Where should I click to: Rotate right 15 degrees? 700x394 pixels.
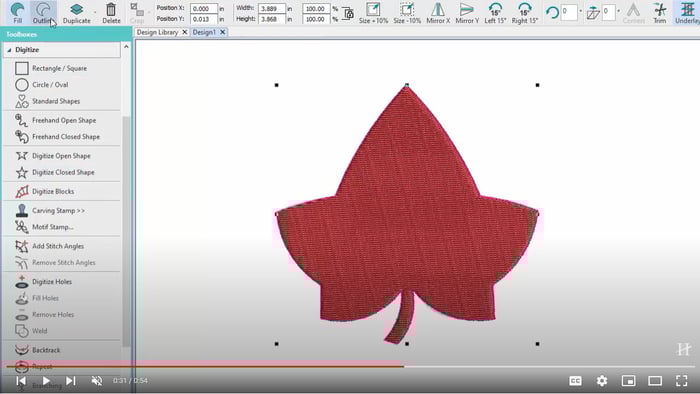click(525, 12)
